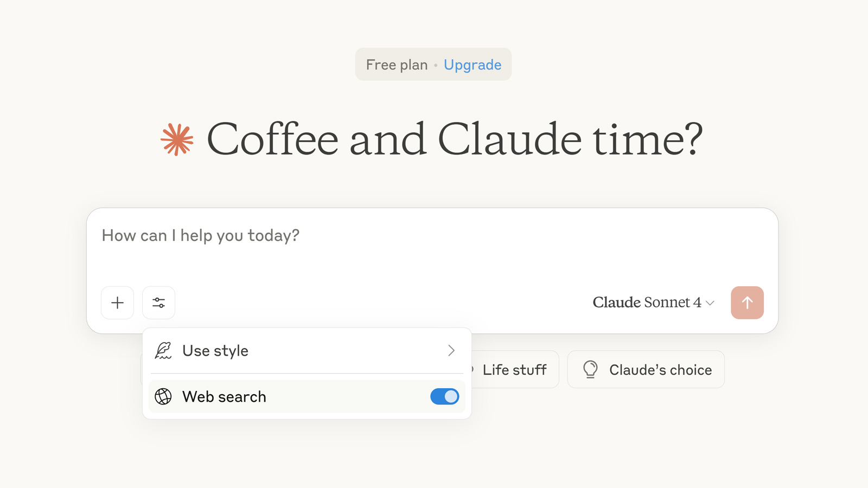Select the Web search menu label
The image size is (868, 488).
pos(224,397)
